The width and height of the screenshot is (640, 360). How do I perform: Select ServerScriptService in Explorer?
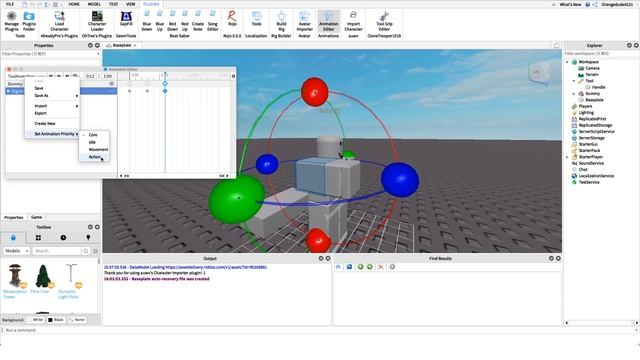(x=596, y=131)
